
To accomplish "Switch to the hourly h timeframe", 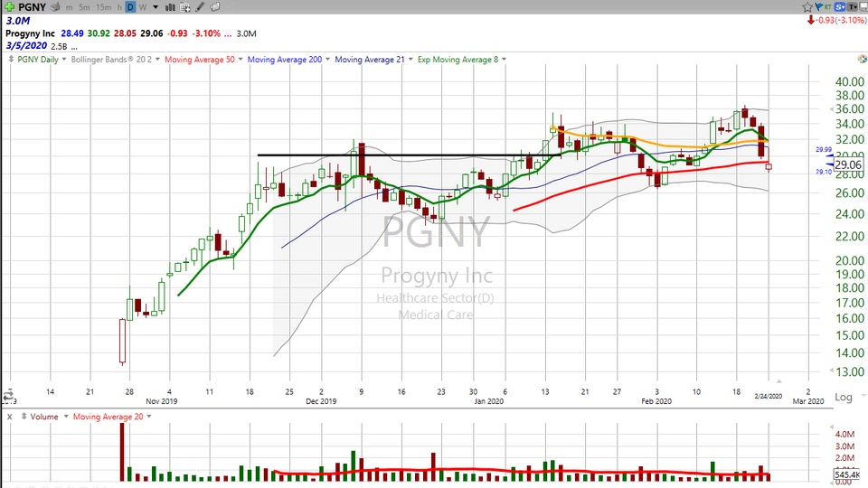I will pyautogui.click(x=119, y=7).
